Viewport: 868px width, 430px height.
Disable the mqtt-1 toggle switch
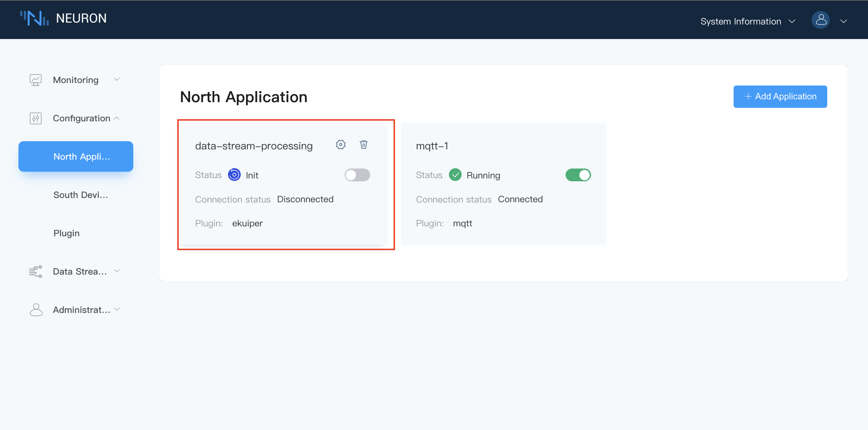[x=578, y=175]
